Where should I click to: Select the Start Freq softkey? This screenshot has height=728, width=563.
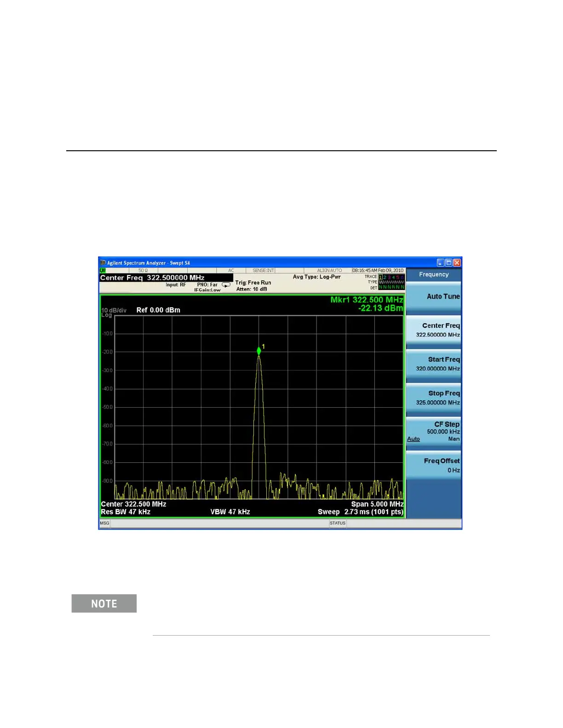(433, 364)
